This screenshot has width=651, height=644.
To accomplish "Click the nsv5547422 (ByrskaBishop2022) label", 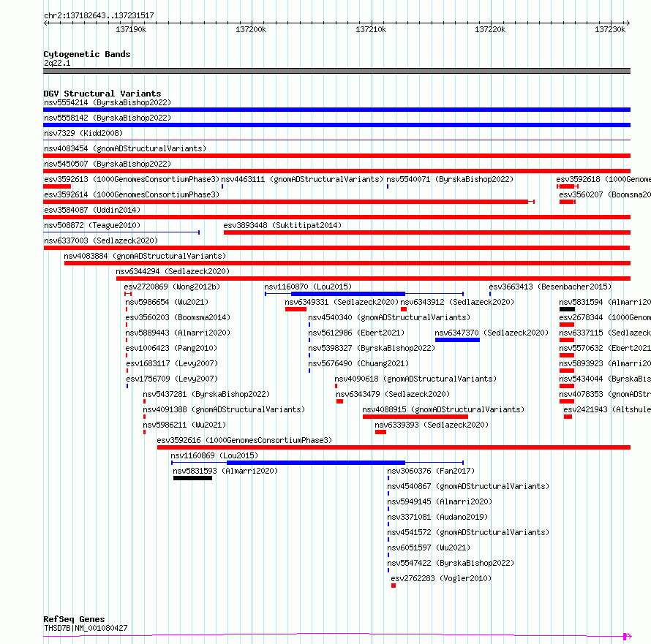I will point(451,563).
